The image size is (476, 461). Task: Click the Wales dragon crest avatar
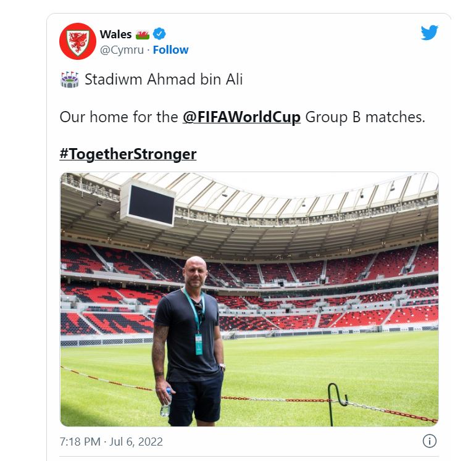pyautogui.click(x=77, y=41)
